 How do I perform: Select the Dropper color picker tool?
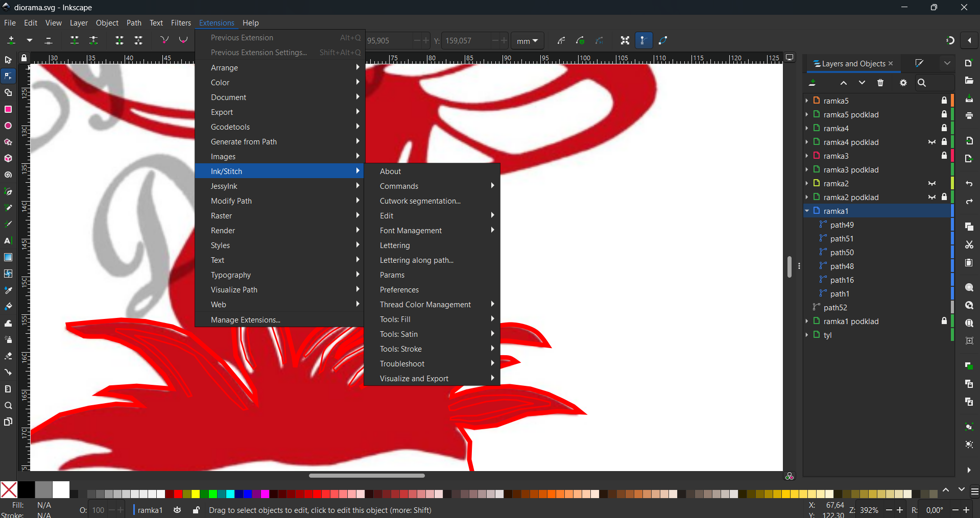pos(8,290)
